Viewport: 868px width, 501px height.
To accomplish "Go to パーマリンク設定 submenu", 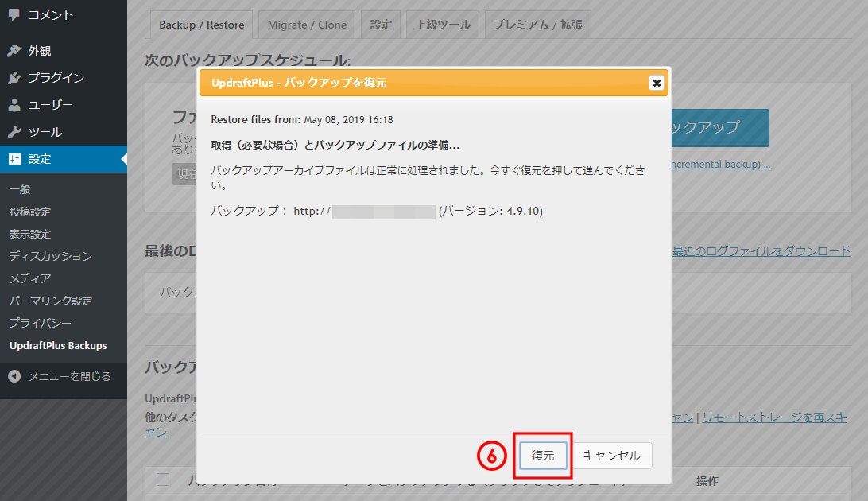I will point(50,301).
